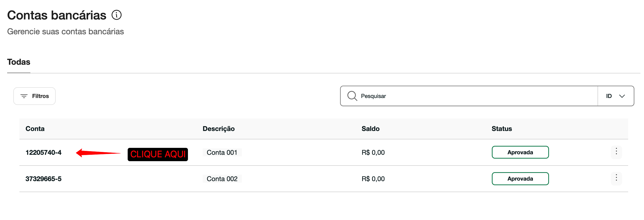Select the Conta 002 description
The image size is (644, 220).
[222, 179]
